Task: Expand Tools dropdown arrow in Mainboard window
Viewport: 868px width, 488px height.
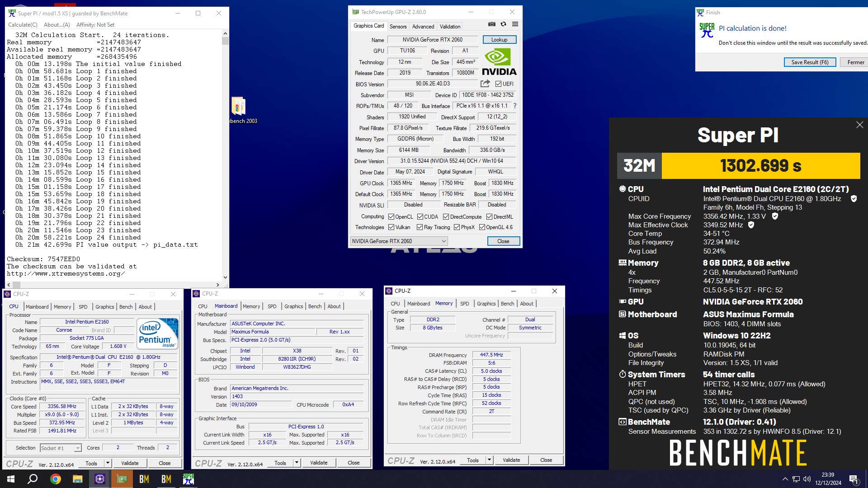Action: 297,463
